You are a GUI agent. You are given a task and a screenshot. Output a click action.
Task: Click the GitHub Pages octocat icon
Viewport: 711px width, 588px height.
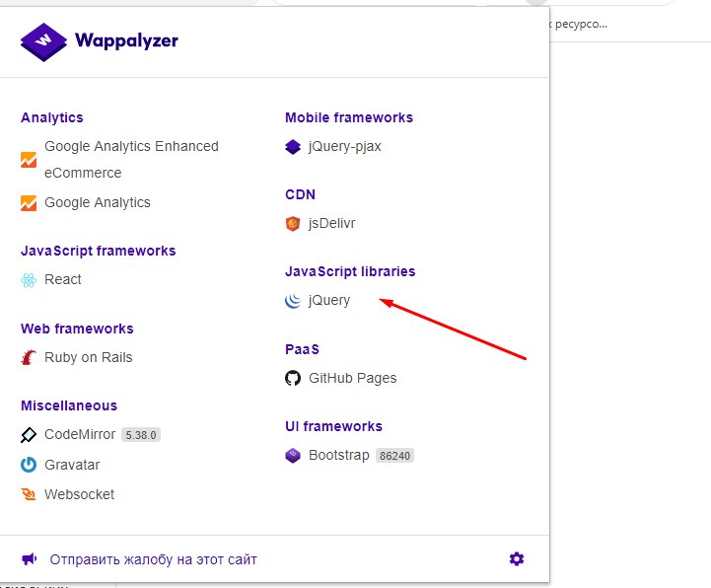tap(293, 378)
